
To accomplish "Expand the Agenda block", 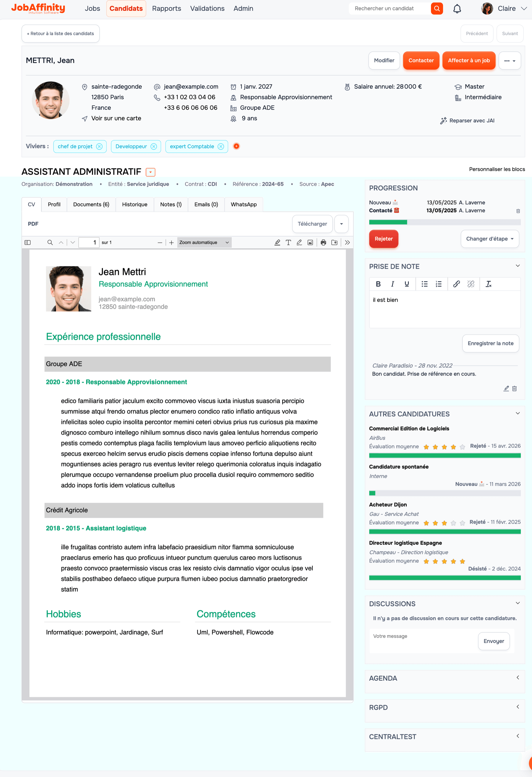I will click(518, 677).
